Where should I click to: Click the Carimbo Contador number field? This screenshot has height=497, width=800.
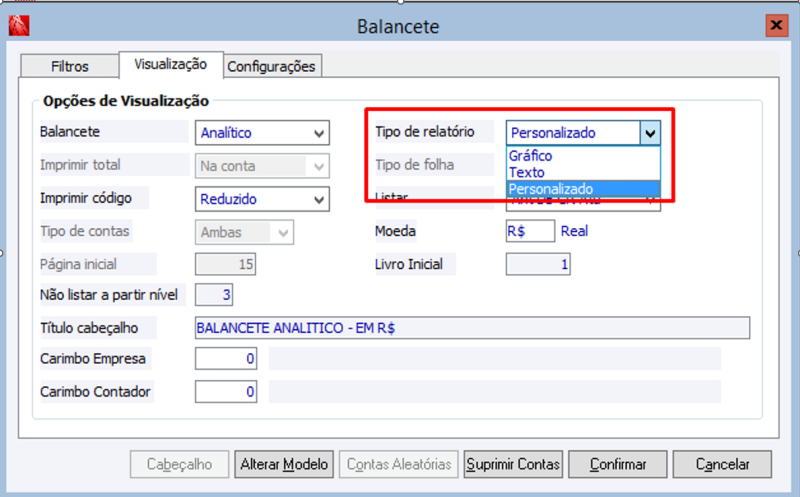point(226,392)
